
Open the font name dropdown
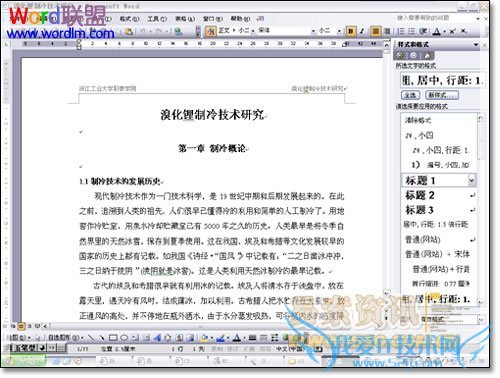pyautogui.click(x=313, y=31)
